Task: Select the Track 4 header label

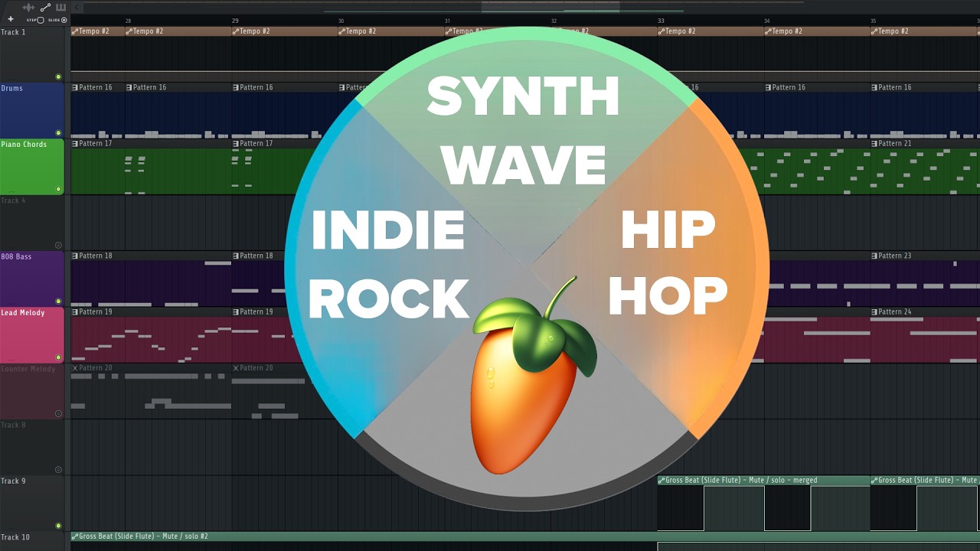Action: (13, 201)
